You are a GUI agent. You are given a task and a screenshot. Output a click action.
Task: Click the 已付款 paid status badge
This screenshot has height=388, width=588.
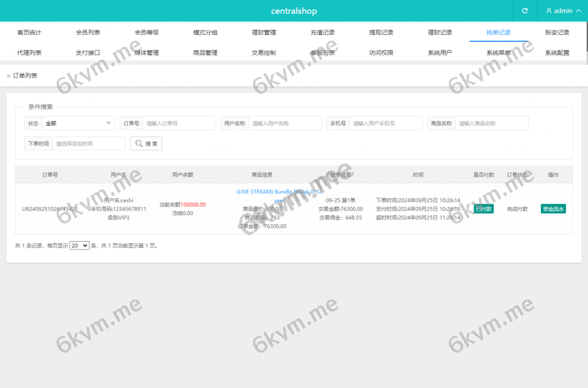point(483,209)
